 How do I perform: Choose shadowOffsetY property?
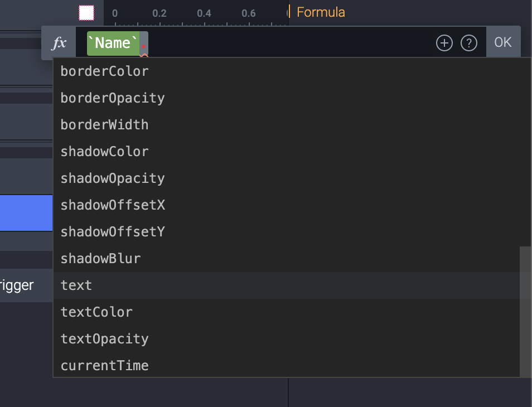[113, 232]
